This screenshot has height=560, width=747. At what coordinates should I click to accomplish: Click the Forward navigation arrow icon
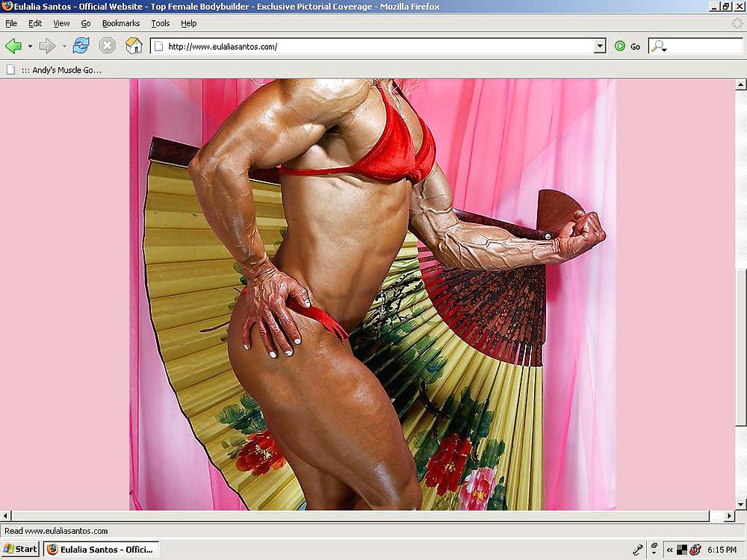[x=46, y=46]
